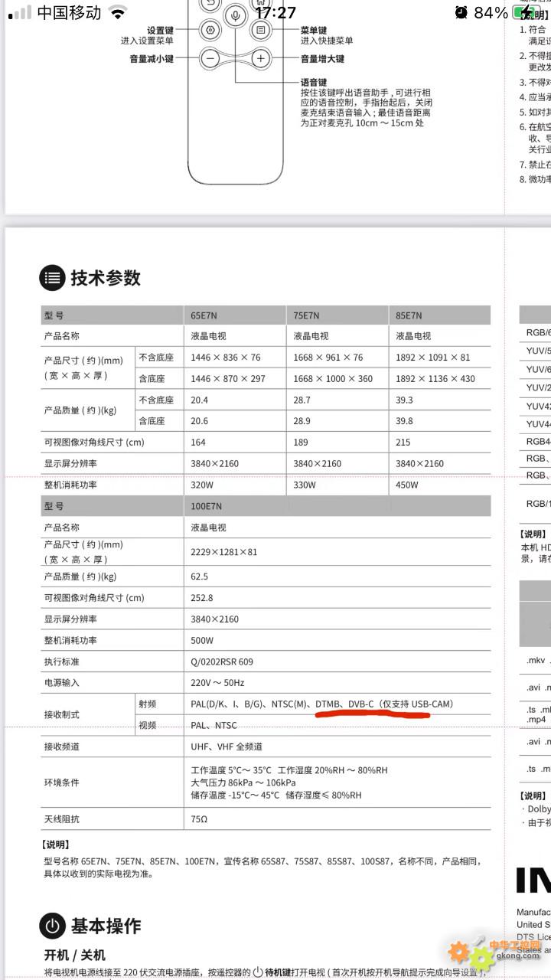The width and height of the screenshot is (551, 980).
Task: Tap the 450W power value
Action: [407, 485]
